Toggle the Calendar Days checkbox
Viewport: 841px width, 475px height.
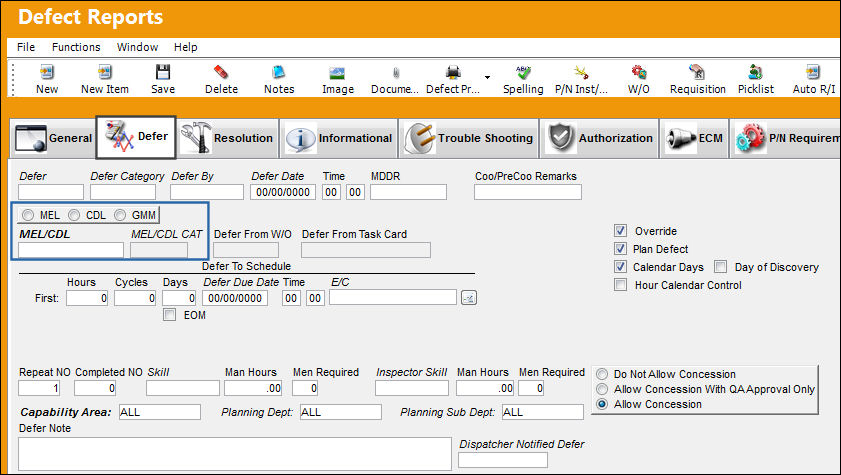620,267
